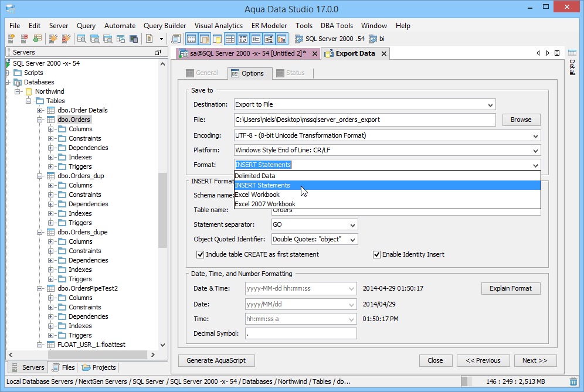Open the Object Quoted Identifier dropdown
The width and height of the screenshot is (584, 392).
352,240
